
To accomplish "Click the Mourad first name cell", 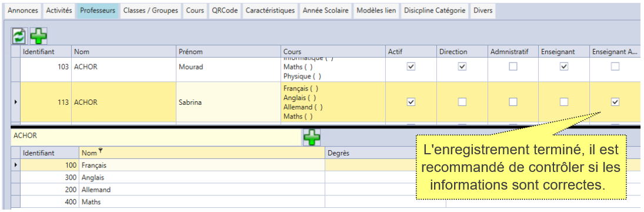I will [228, 67].
